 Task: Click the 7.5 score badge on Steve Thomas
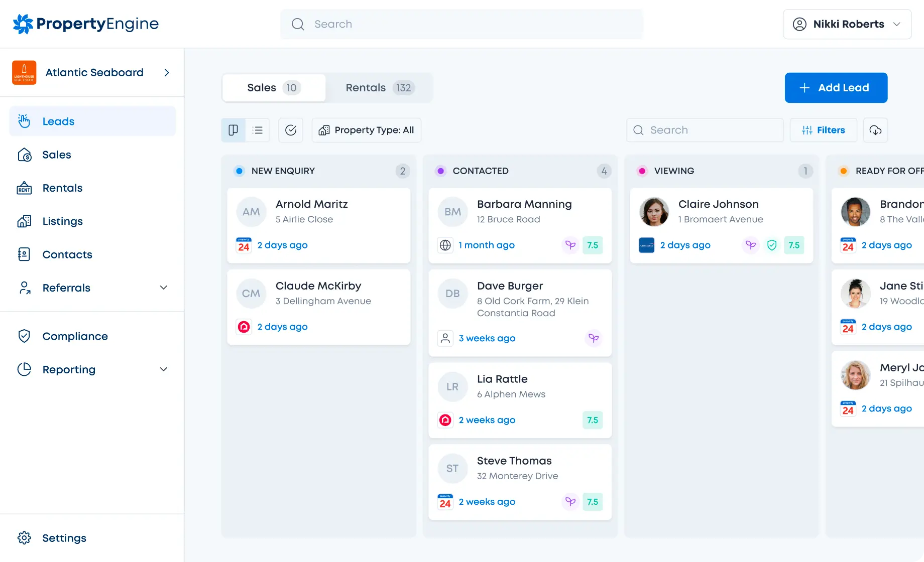click(593, 502)
